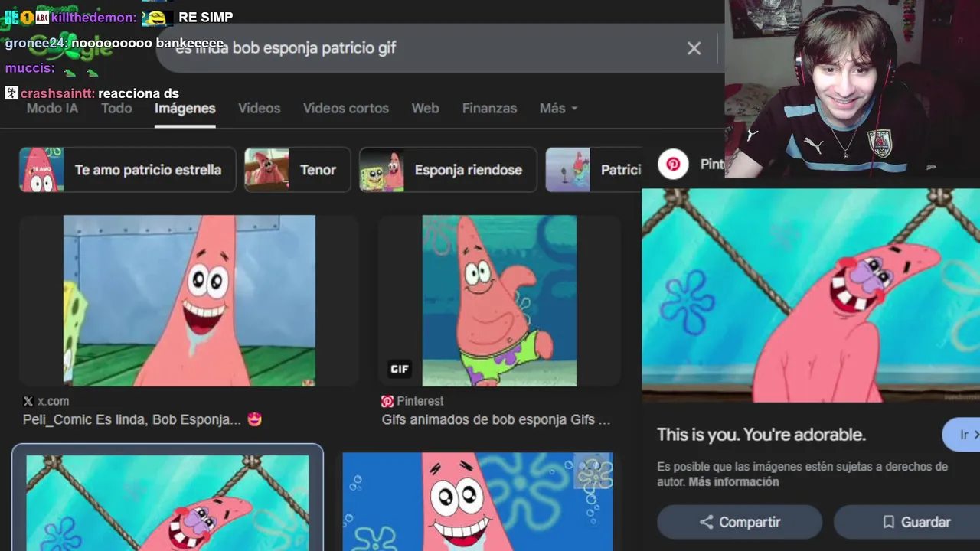Image resolution: width=980 pixels, height=551 pixels.
Task: Click the Pinterest source icon under the GIF result
Action: click(387, 401)
